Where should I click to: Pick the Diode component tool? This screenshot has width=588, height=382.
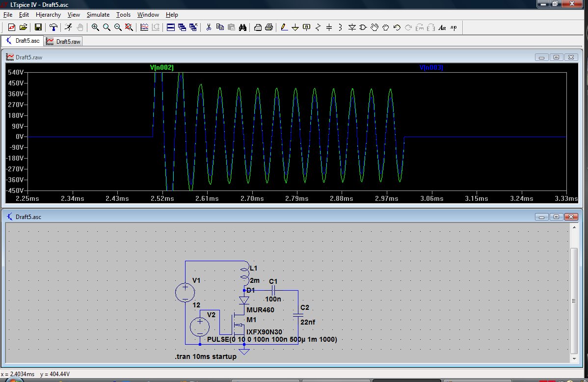click(351, 27)
